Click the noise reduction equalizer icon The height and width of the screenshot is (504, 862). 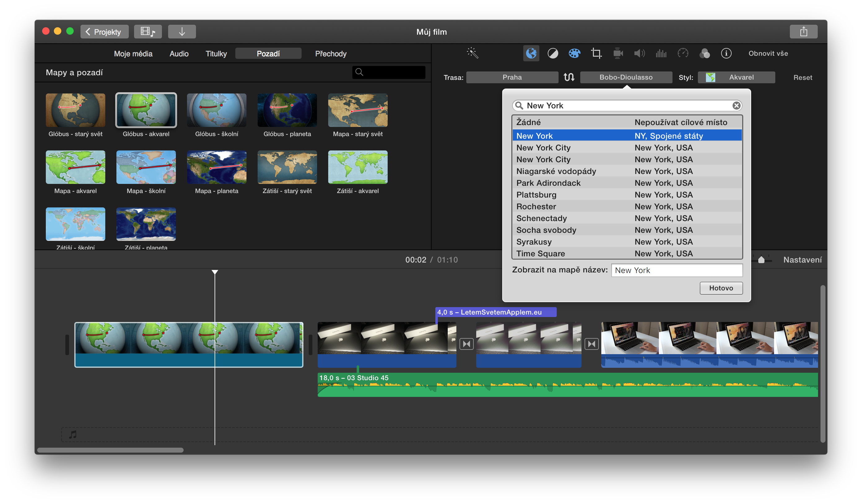click(661, 53)
